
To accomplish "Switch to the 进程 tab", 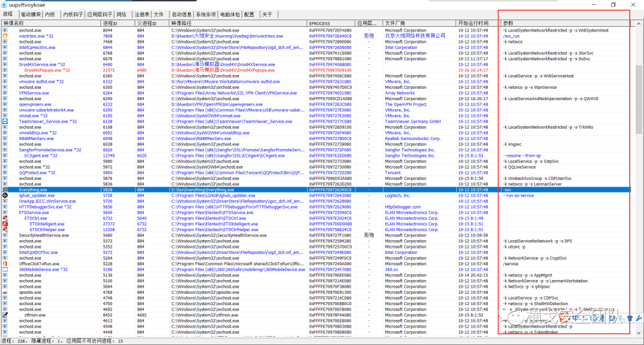I will (x=8, y=14).
